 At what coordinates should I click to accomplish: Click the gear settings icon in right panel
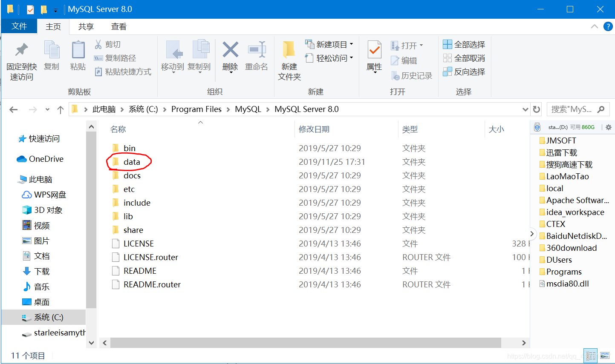click(x=609, y=127)
